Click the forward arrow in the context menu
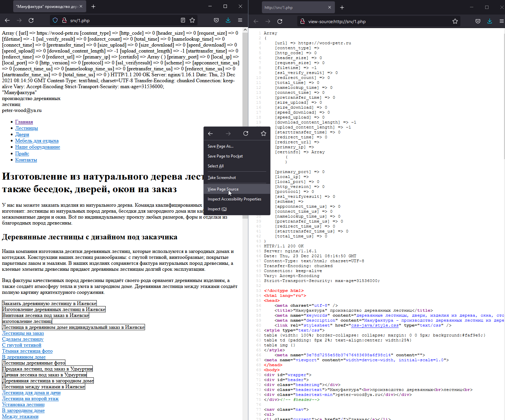 pos(228,133)
